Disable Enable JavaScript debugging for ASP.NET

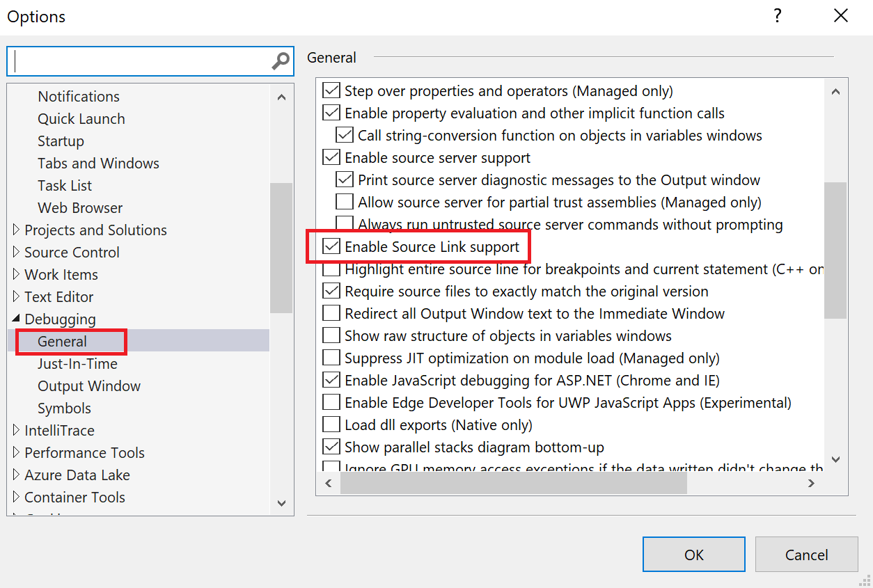331,379
